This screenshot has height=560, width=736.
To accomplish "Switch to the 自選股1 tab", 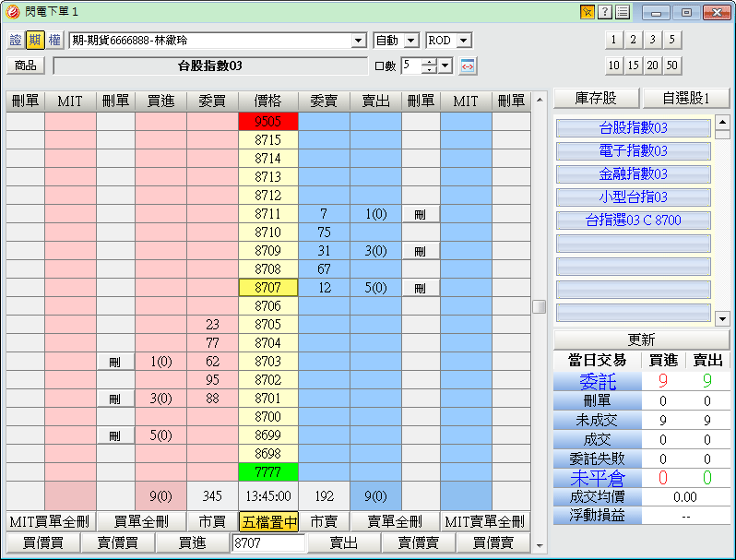I will coord(685,98).
